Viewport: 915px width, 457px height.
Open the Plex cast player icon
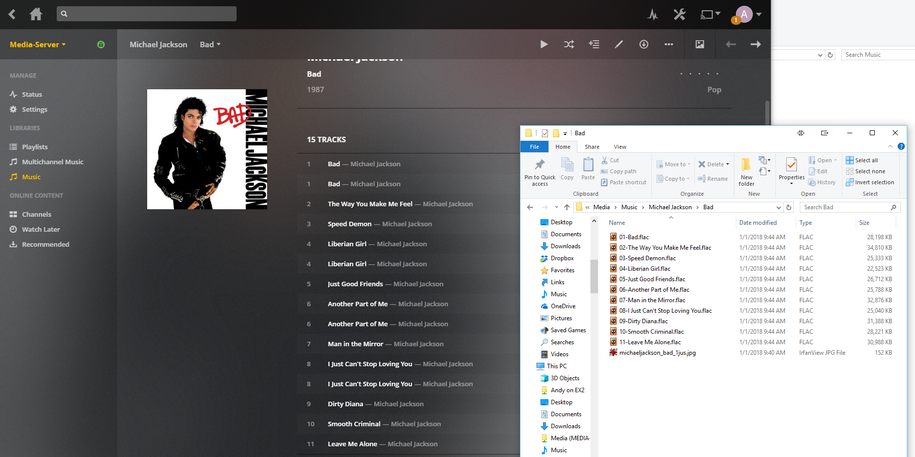(710, 14)
